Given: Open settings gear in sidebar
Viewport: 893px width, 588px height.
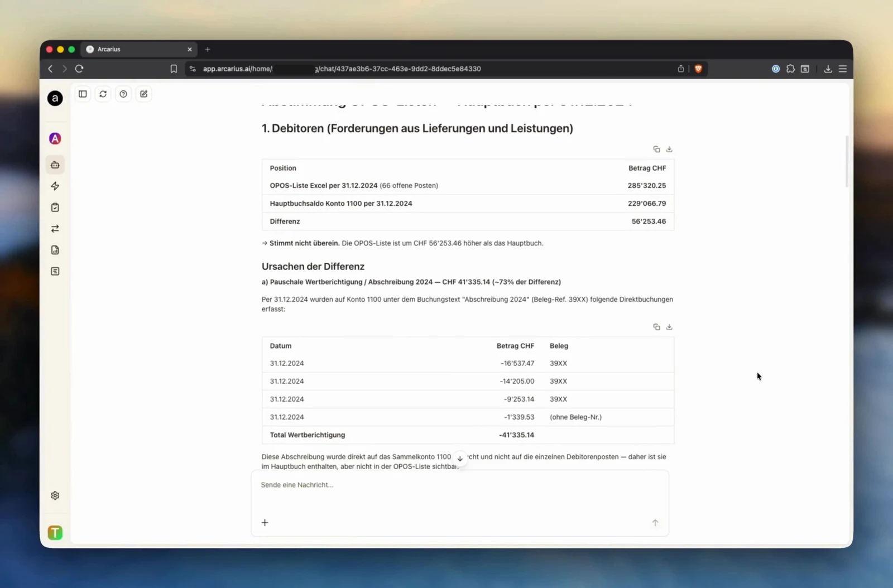Looking at the screenshot, I should (55, 495).
